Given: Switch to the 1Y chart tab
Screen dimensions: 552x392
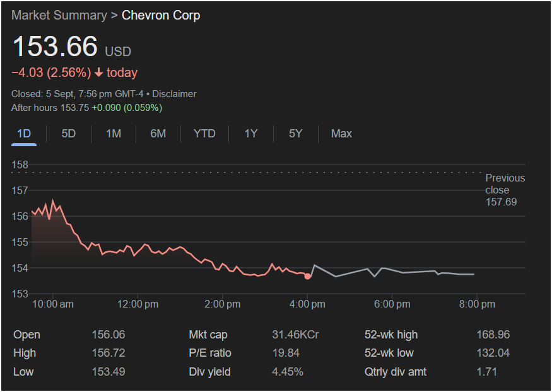Looking at the screenshot, I should [x=251, y=134].
